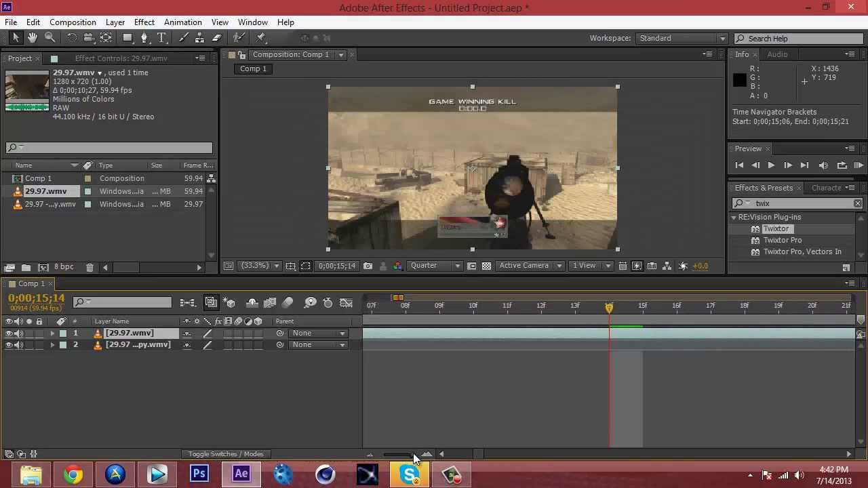Image resolution: width=868 pixels, height=488 pixels.
Task: Hide video of layer 1 29.97.wmv
Action: (x=8, y=333)
